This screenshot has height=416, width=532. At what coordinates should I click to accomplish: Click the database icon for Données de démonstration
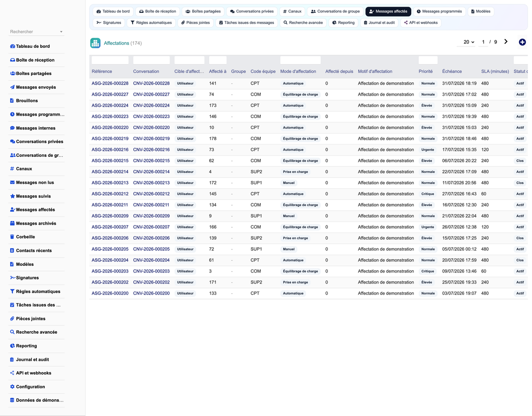(12, 400)
